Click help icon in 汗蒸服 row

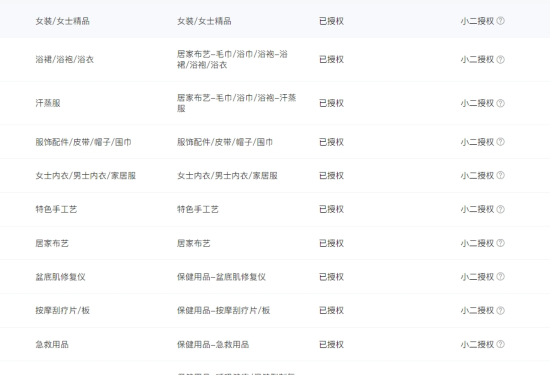[x=501, y=103]
